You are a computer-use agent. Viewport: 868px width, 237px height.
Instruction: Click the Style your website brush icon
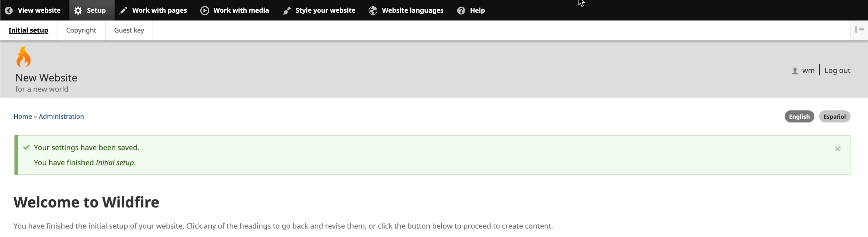point(287,10)
